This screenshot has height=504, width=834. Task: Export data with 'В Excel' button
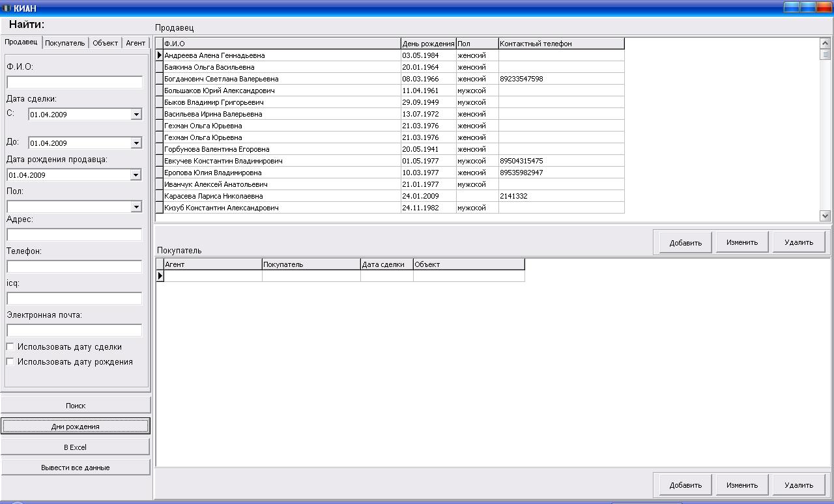(x=76, y=447)
